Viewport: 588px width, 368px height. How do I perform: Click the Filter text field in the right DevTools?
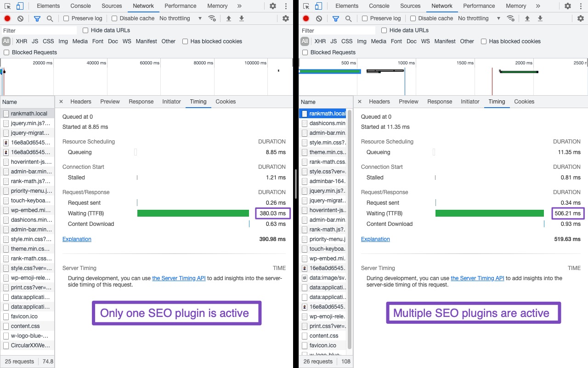coord(337,30)
